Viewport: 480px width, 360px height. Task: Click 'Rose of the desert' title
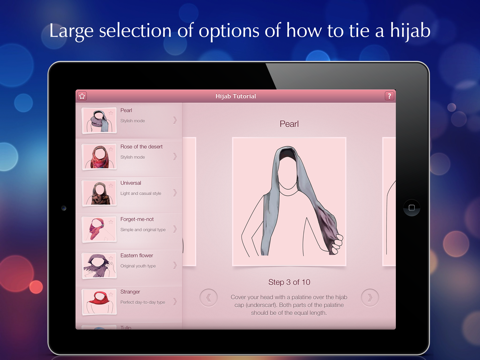142,147
